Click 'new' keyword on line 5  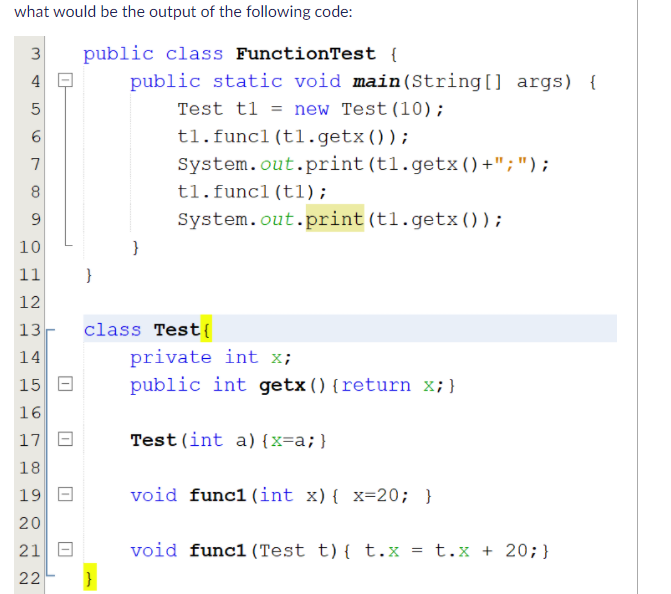312,109
